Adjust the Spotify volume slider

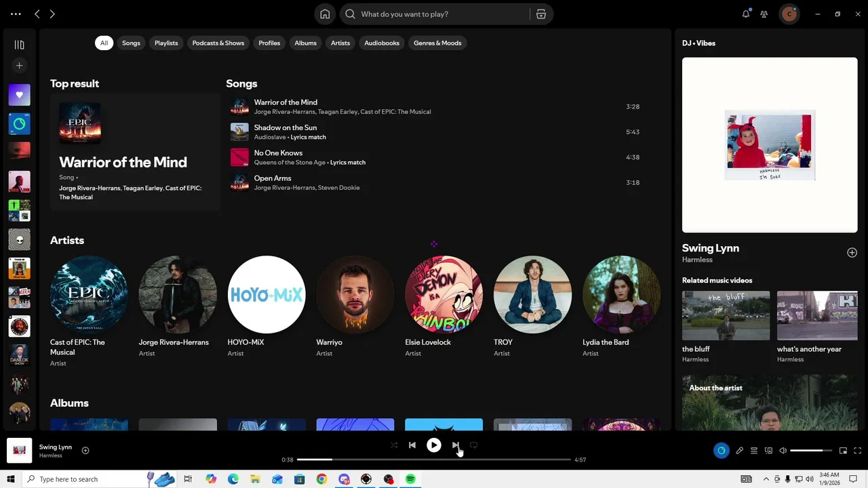click(x=811, y=451)
